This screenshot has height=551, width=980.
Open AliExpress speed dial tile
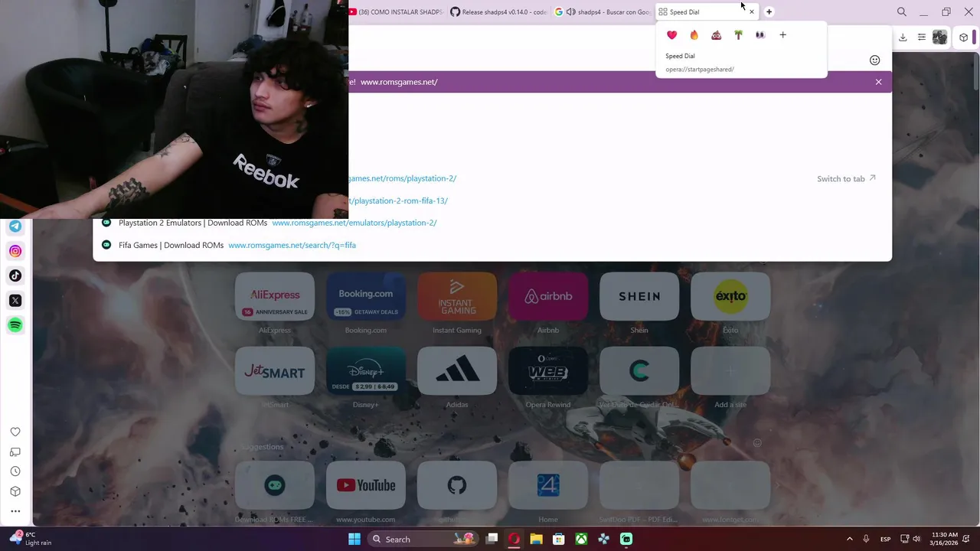(x=275, y=297)
